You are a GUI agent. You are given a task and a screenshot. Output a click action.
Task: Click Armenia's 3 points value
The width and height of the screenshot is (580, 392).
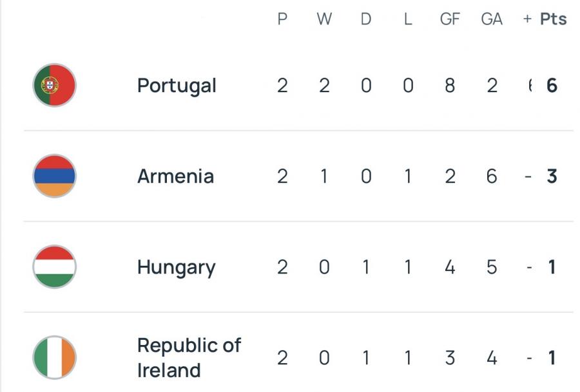point(552,176)
